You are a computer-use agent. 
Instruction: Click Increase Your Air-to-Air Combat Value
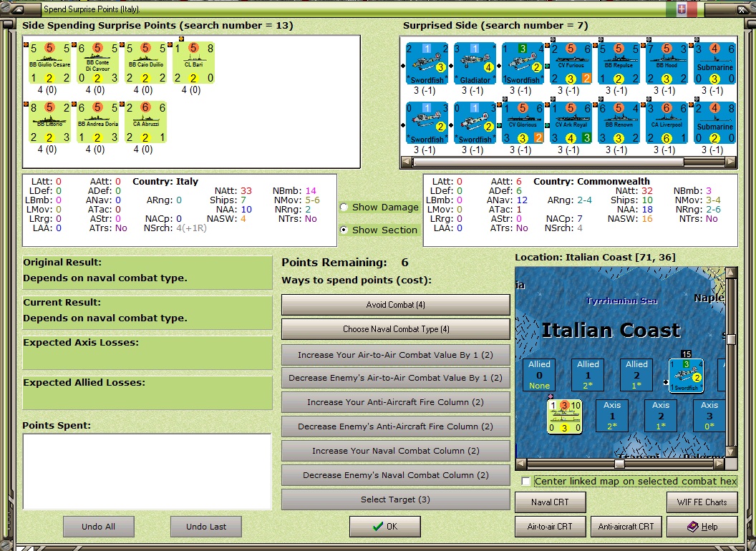pos(395,355)
